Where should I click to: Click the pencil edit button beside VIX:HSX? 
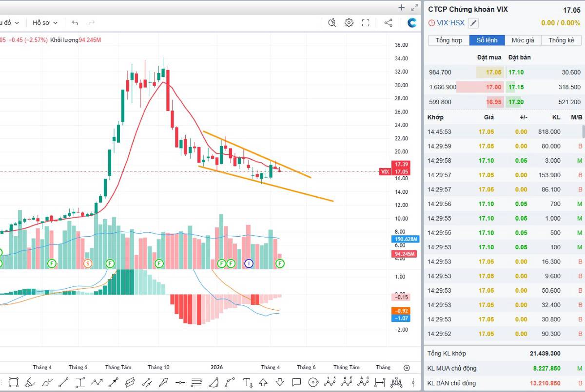473,23
